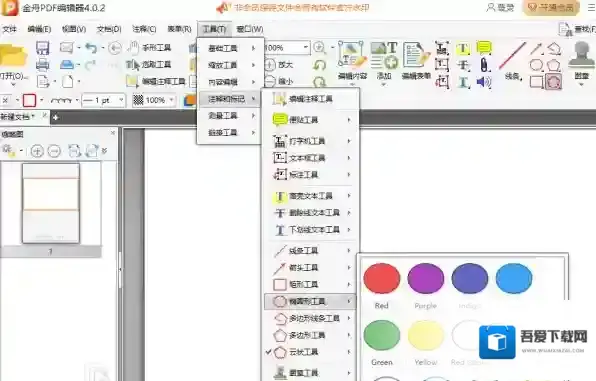Expand the 打开(O) dropdown arrow

pyautogui.click(x=13, y=84)
